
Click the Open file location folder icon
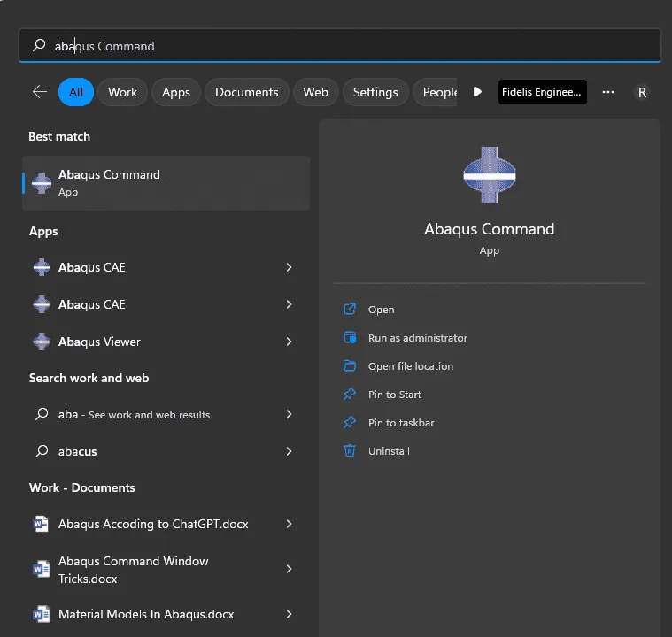pyautogui.click(x=350, y=366)
